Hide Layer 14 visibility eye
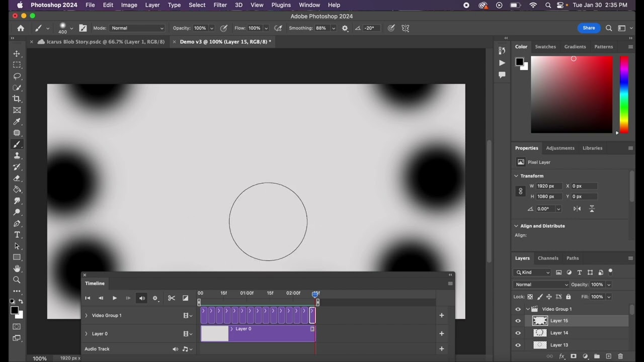 [x=518, y=333]
